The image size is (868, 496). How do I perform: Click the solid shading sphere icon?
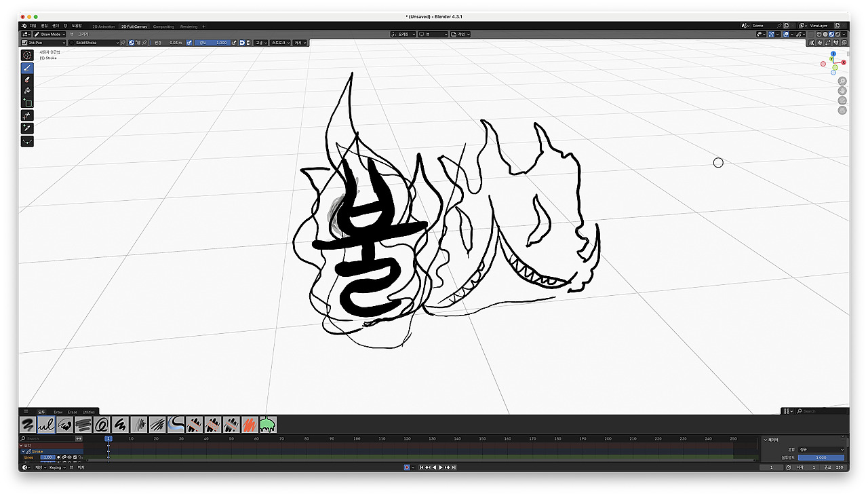click(x=825, y=34)
